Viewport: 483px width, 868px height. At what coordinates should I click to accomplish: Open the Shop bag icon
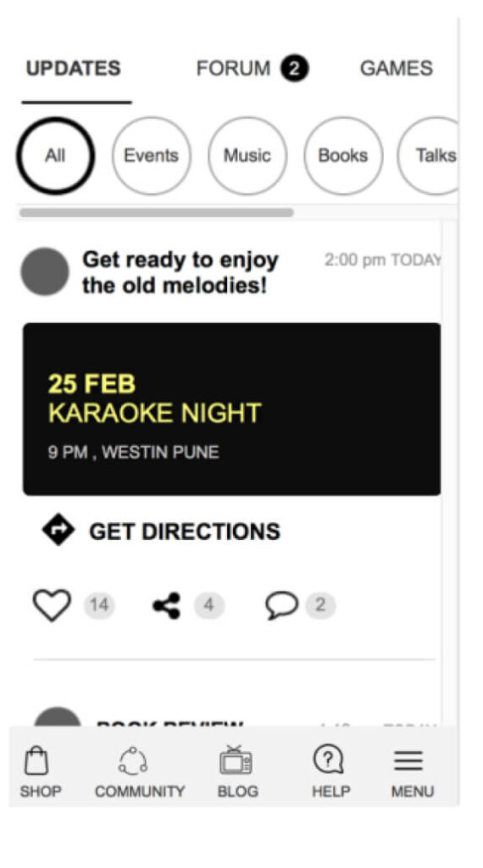pos(36,760)
